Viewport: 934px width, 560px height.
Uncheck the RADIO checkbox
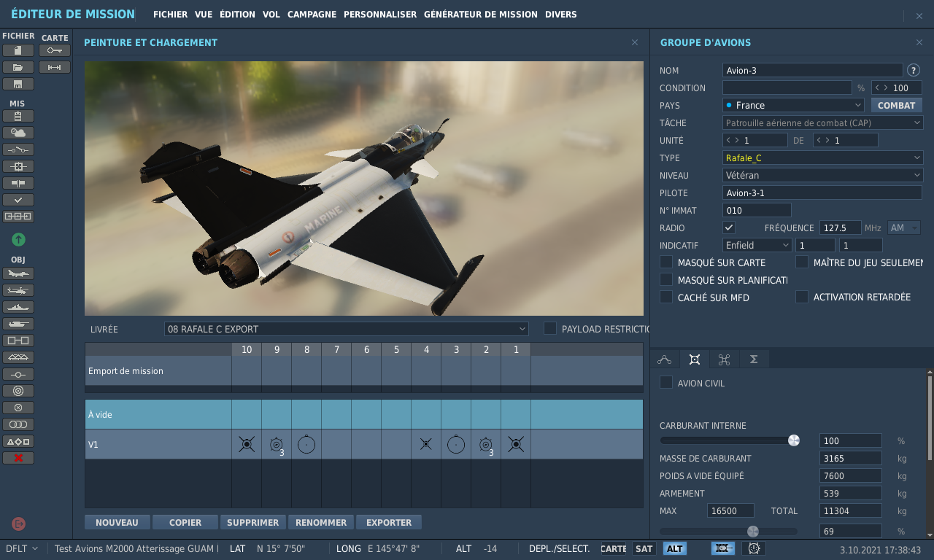(x=729, y=227)
